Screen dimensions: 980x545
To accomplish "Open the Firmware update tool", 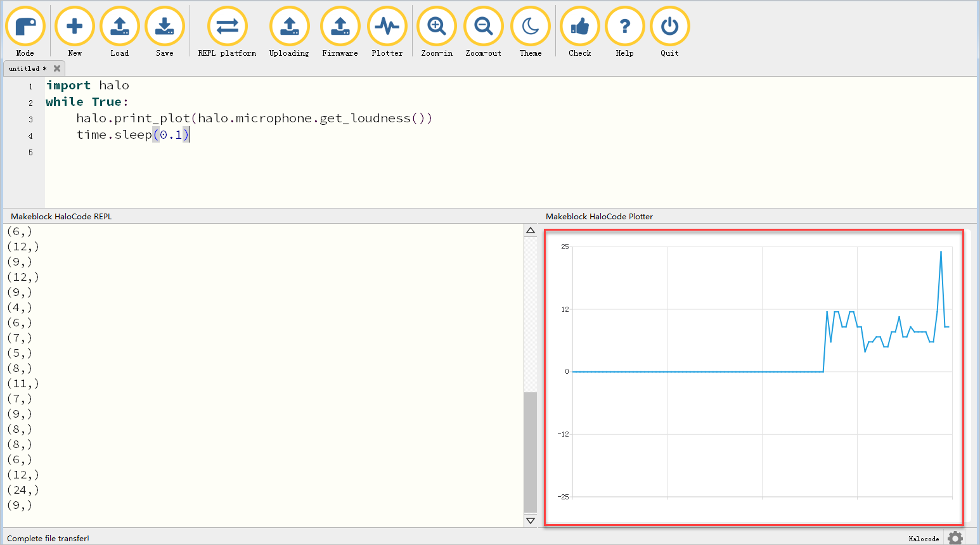I will pyautogui.click(x=340, y=27).
